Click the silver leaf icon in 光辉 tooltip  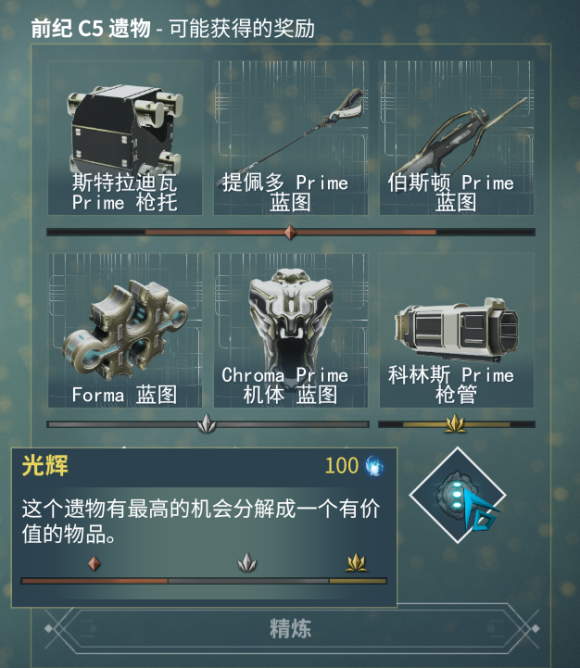[247, 562]
